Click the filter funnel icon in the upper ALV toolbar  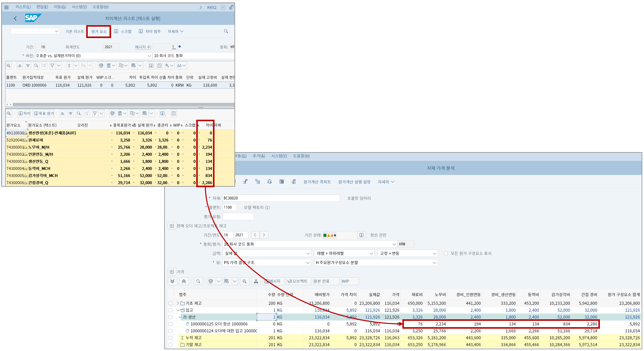tap(52, 66)
